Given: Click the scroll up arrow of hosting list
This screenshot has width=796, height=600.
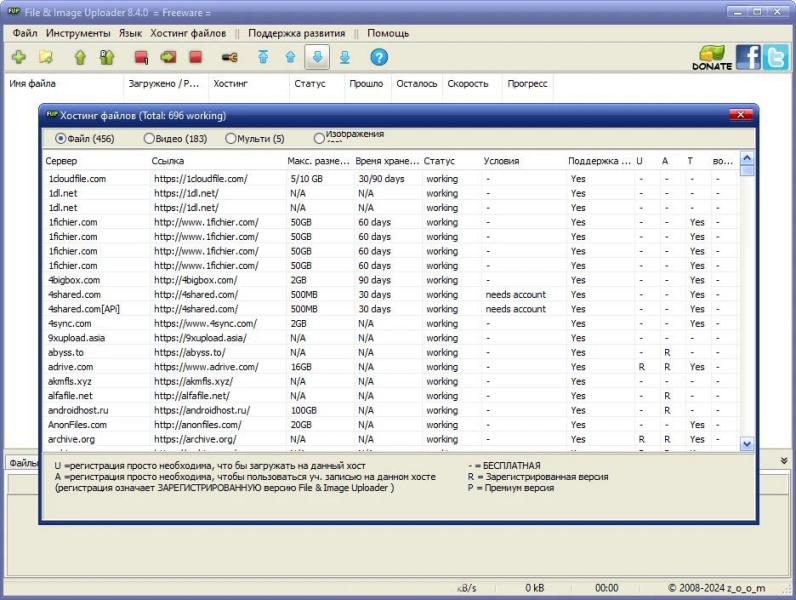Looking at the screenshot, I should 746,158.
